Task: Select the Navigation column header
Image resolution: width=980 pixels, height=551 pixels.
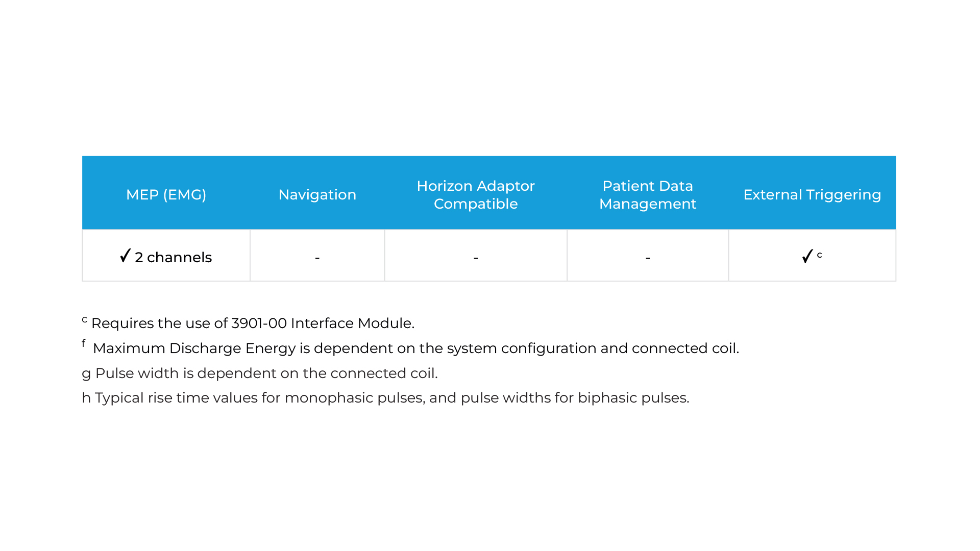Action: 317,194
